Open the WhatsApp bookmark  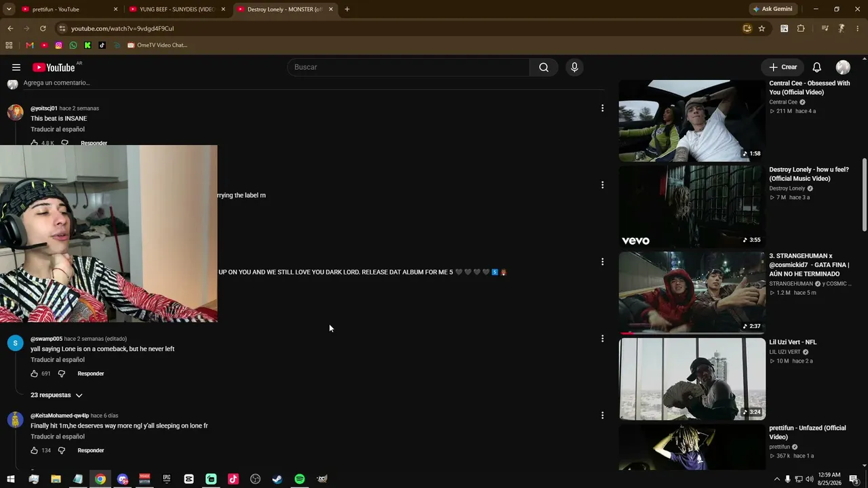(73, 45)
